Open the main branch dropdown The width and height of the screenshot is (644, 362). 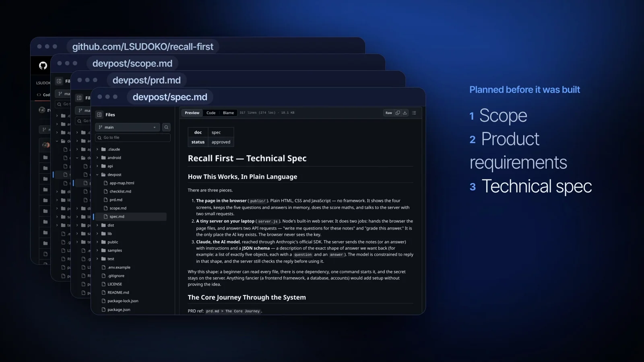[128, 127]
